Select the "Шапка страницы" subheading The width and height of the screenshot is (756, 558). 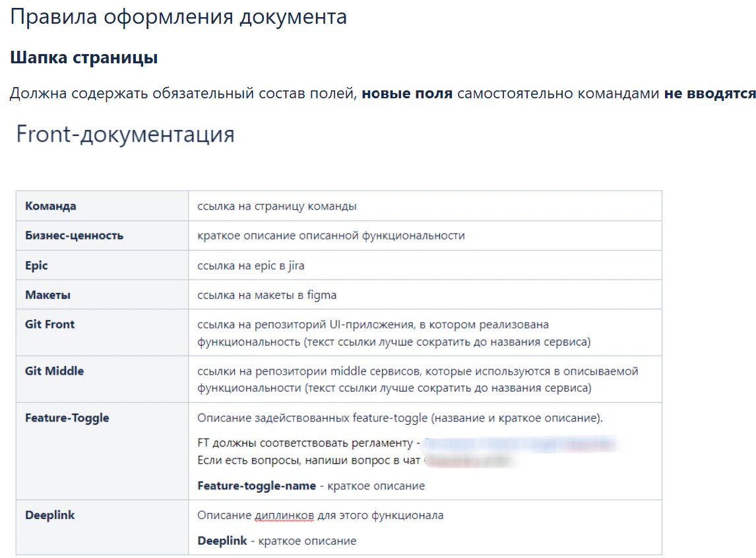tap(84, 58)
